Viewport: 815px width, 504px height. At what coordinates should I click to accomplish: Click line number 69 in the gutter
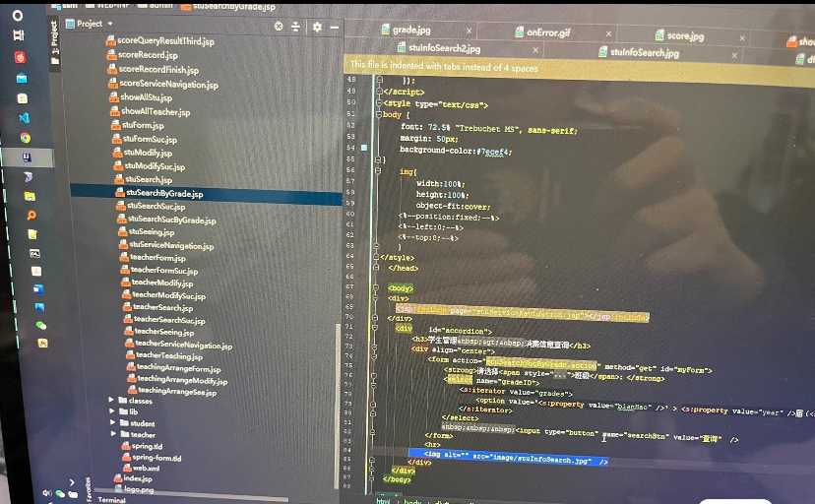tap(349, 306)
